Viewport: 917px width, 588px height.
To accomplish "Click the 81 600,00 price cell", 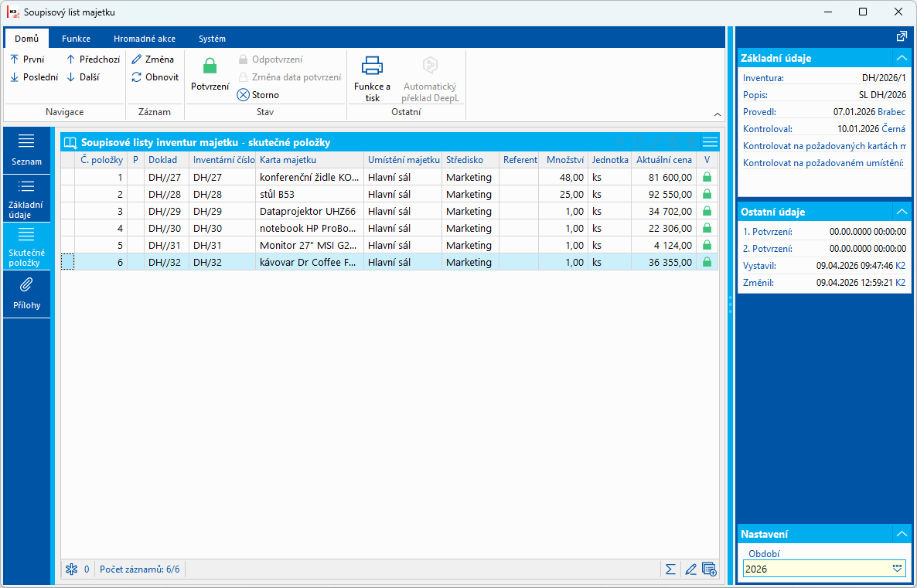I will (663, 176).
